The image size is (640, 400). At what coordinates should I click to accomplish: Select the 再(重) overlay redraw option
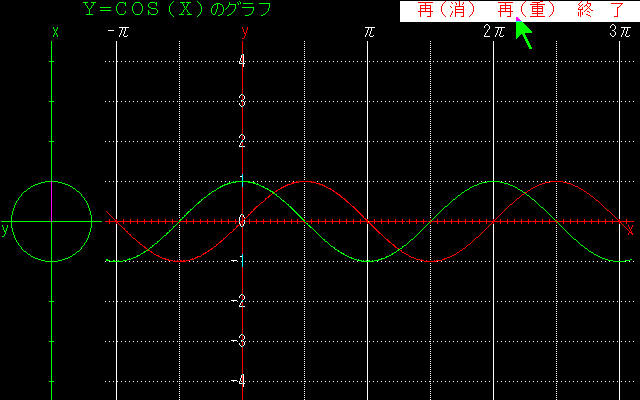pyautogui.click(x=527, y=10)
